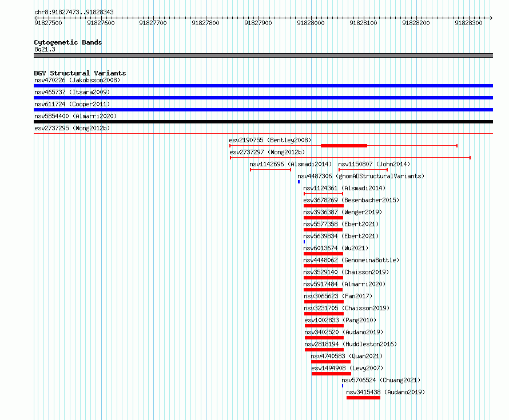Image resolution: width=509 pixels, height=420 pixels.
Task: Click the blue bar under nsv611724
Action: pos(263,110)
